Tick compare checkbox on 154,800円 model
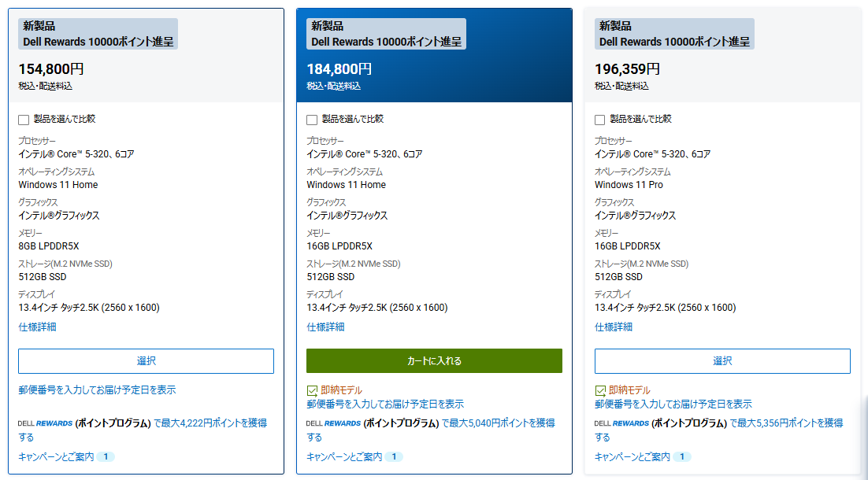868x480 pixels. tap(24, 120)
